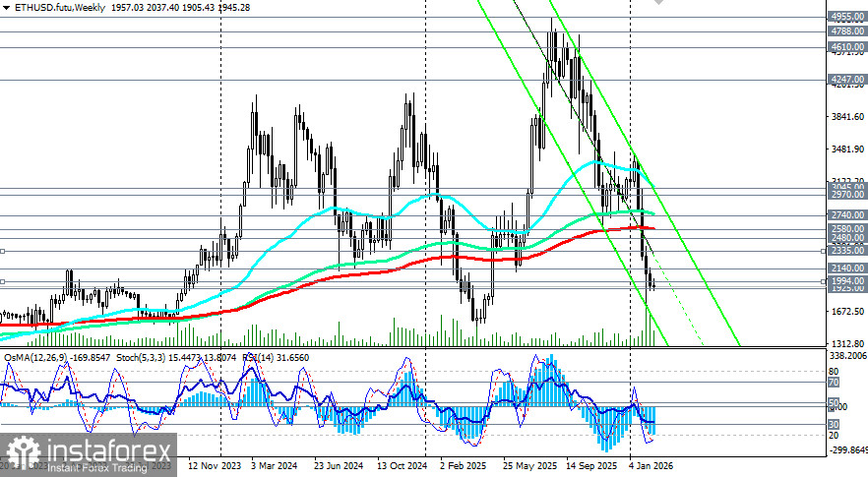Click the open price value 1957.03

127,8
